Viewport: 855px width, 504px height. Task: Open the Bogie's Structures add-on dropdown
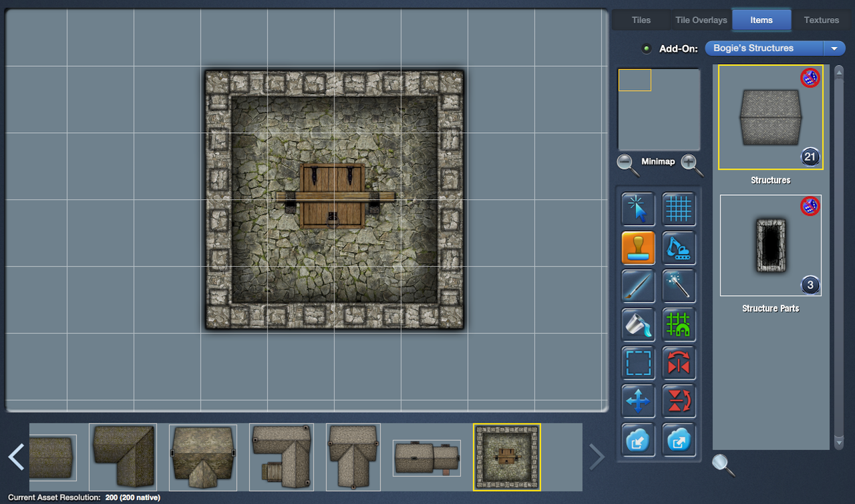coord(834,48)
